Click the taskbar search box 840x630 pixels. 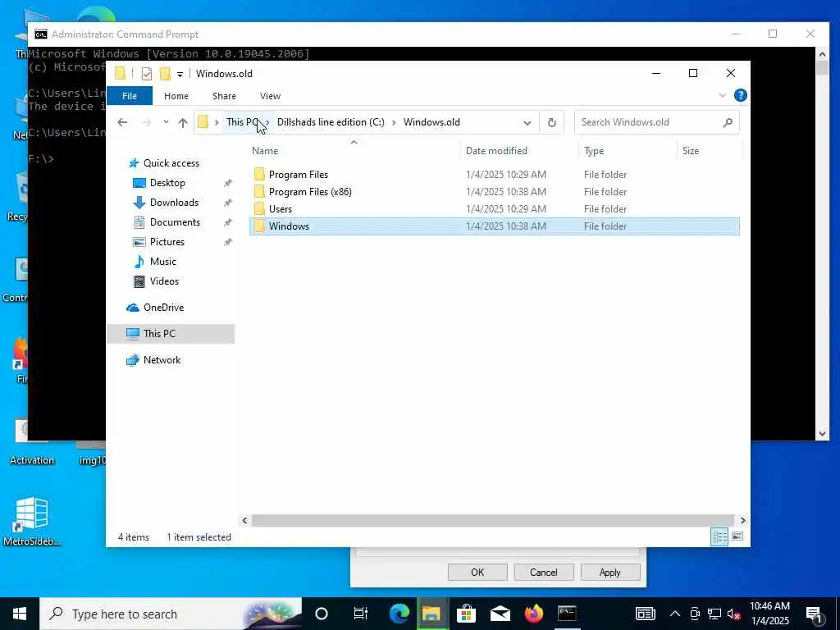pos(171,614)
